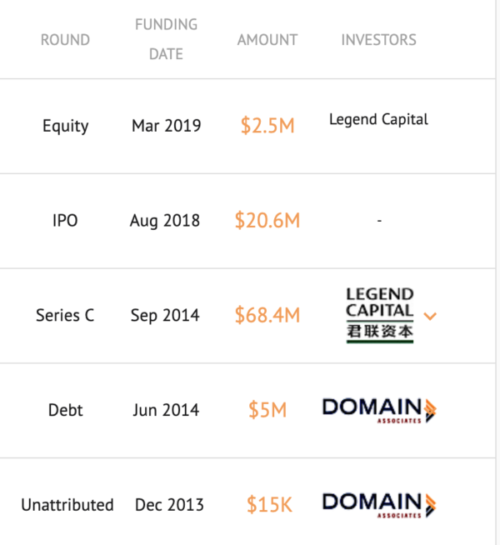The image size is (500, 545).
Task: Select the $68.4M Series C amount
Action: click(x=267, y=315)
